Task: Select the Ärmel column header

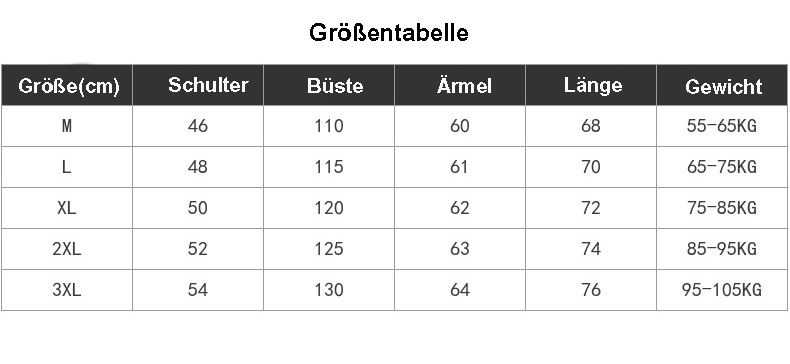Action: pos(464,85)
